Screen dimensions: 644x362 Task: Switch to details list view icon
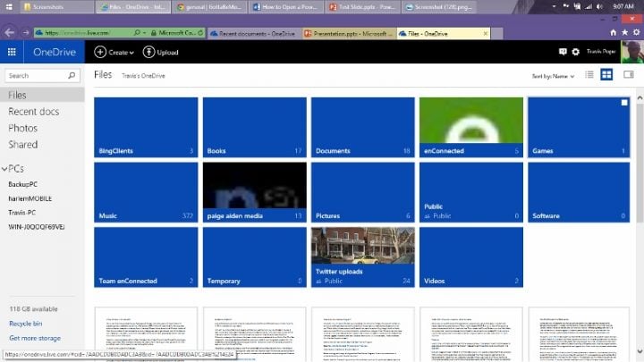(589, 75)
